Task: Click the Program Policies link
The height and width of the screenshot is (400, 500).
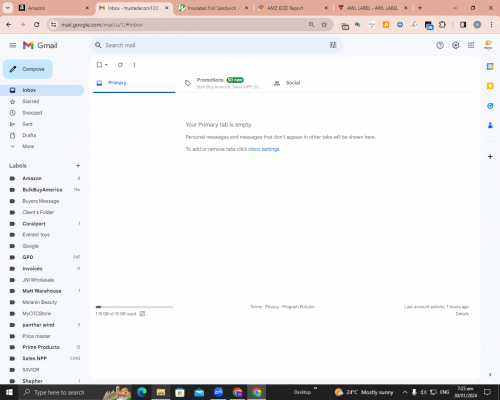Action: tap(298, 307)
